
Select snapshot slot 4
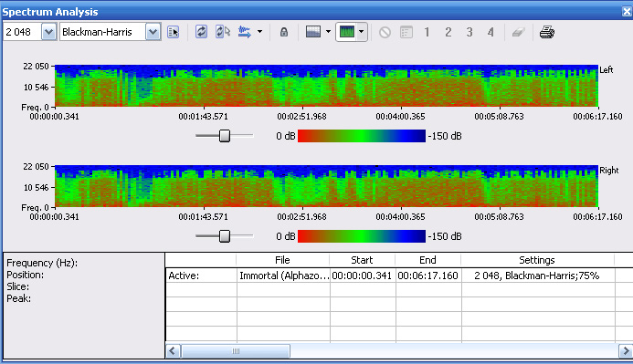point(491,32)
